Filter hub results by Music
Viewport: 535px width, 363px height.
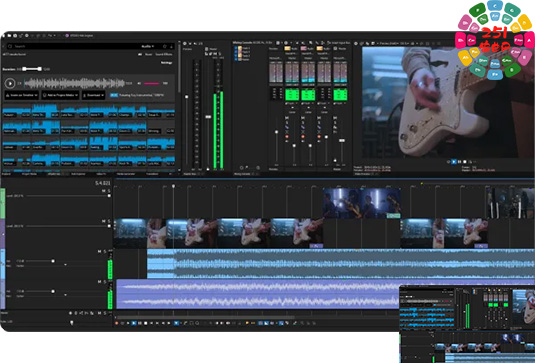pos(148,54)
